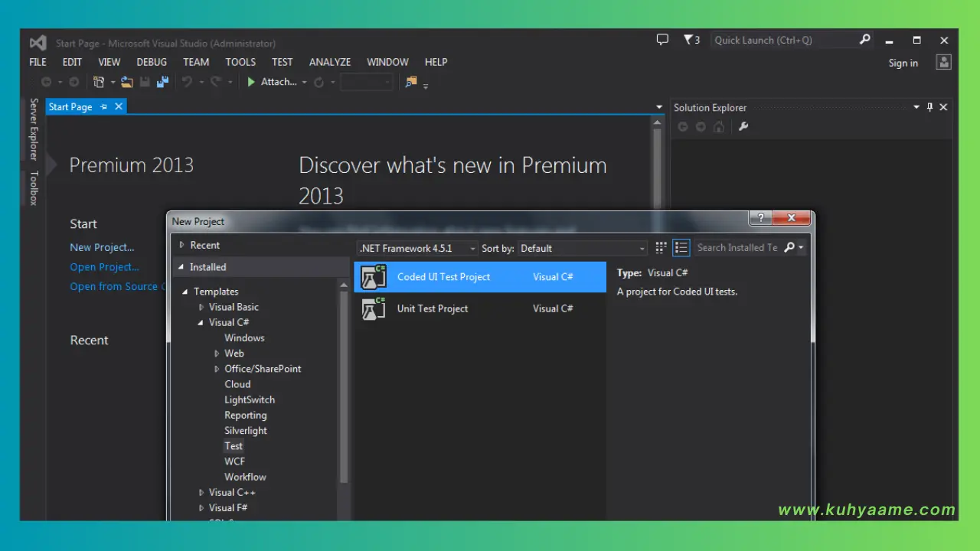Screen dimensions: 980x551
Task: Click the Open File folder icon
Action: (127, 82)
